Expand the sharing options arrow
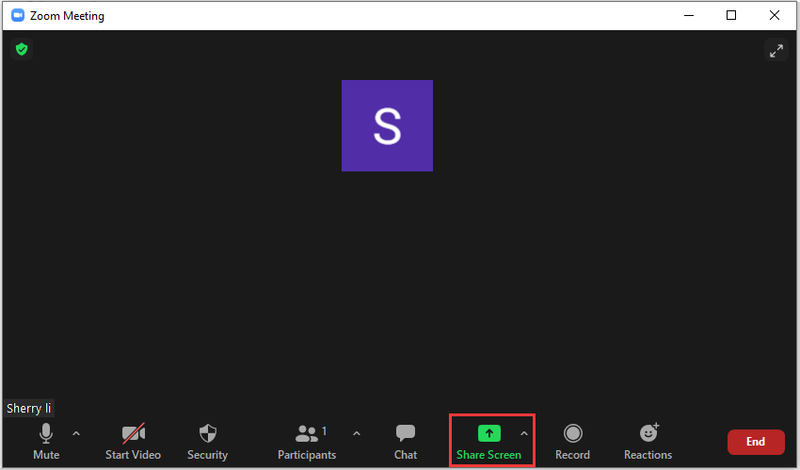 click(x=524, y=433)
